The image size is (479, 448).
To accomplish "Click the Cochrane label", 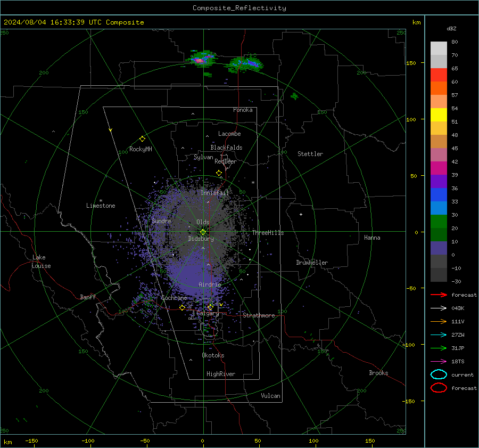I will click(174, 298).
